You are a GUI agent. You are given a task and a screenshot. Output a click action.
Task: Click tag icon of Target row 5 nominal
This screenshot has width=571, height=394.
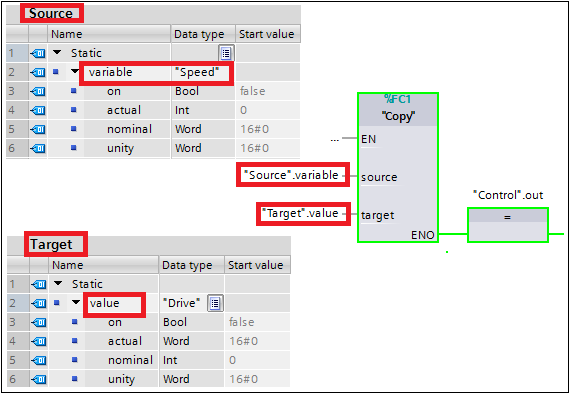pos(39,360)
